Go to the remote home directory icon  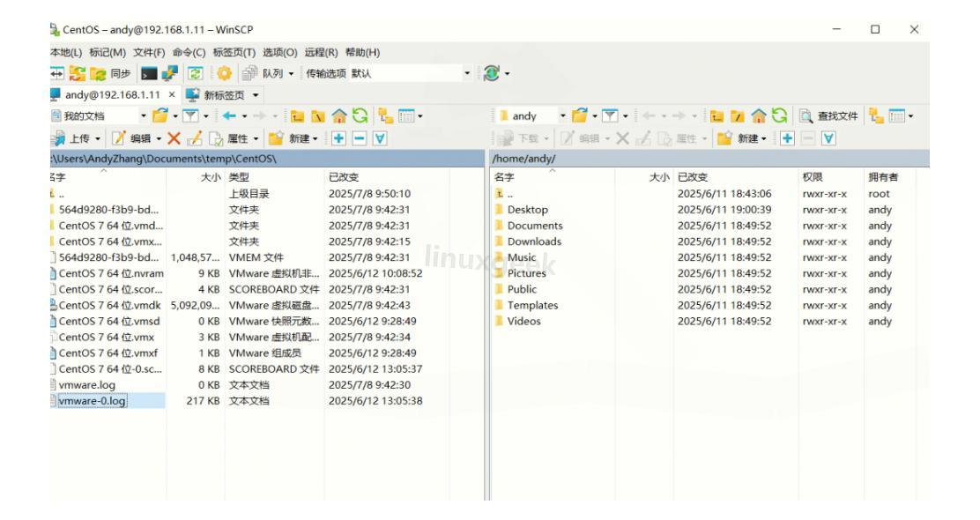(759, 115)
